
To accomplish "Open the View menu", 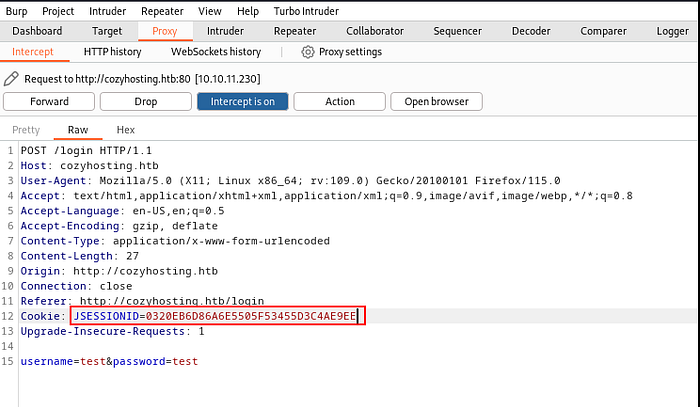I will (210, 11).
